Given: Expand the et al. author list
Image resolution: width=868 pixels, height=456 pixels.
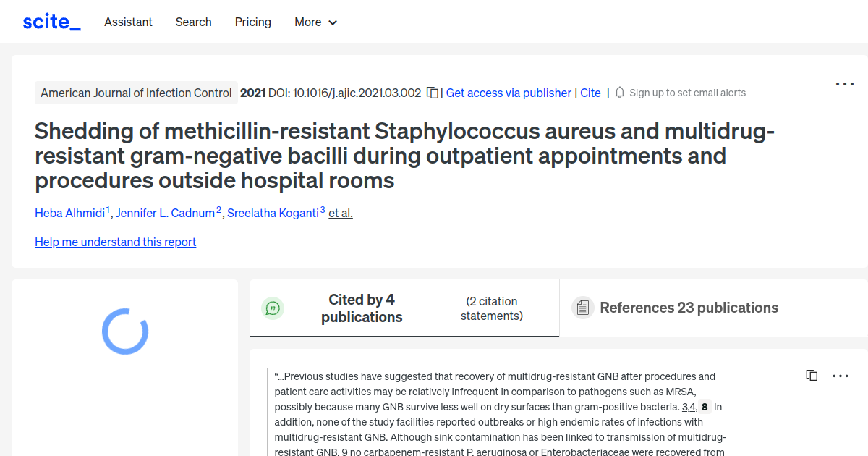Looking at the screenshot, I should point(340,213).
